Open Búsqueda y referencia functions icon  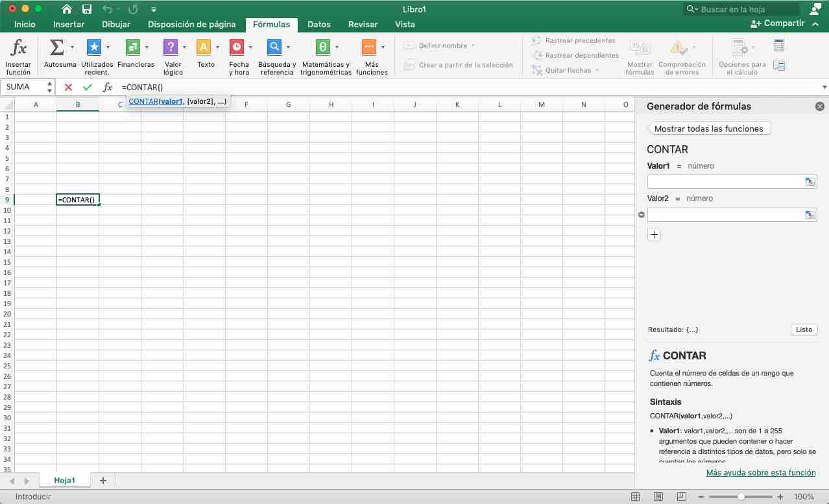(x=274, y=47)
